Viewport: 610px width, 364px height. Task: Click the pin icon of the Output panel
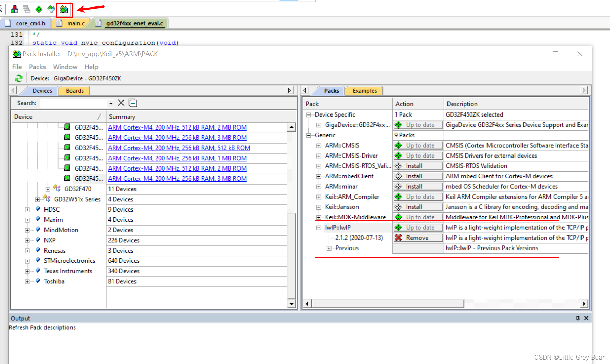coord(578,318)
